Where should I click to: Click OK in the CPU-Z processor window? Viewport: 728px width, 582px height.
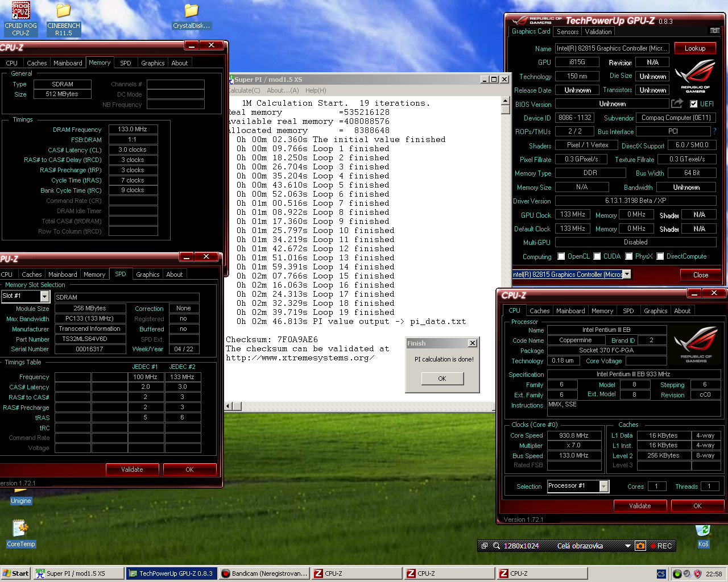[x=697, y=506]
